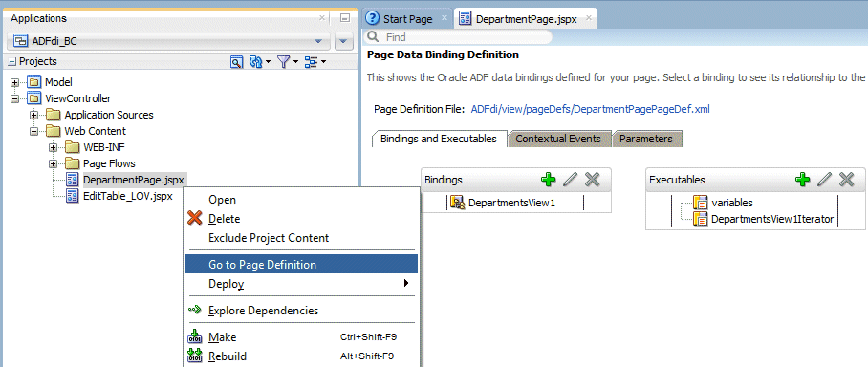Click the red Delete X icon
The width and height of the screenshot is (868, 367).
pyautogui.click(x=195, y=219)
